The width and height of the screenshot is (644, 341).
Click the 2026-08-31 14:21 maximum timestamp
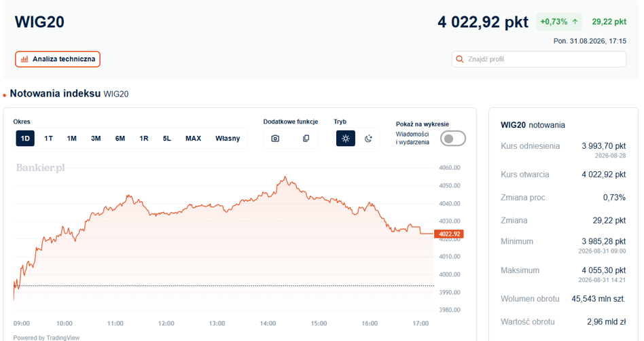pyautogui.click(x=602, y=280)
